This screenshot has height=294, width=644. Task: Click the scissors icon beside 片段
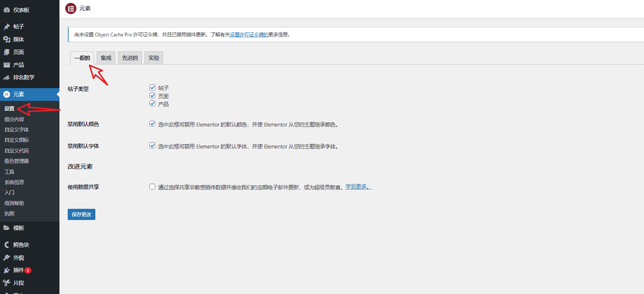(7, 283)
